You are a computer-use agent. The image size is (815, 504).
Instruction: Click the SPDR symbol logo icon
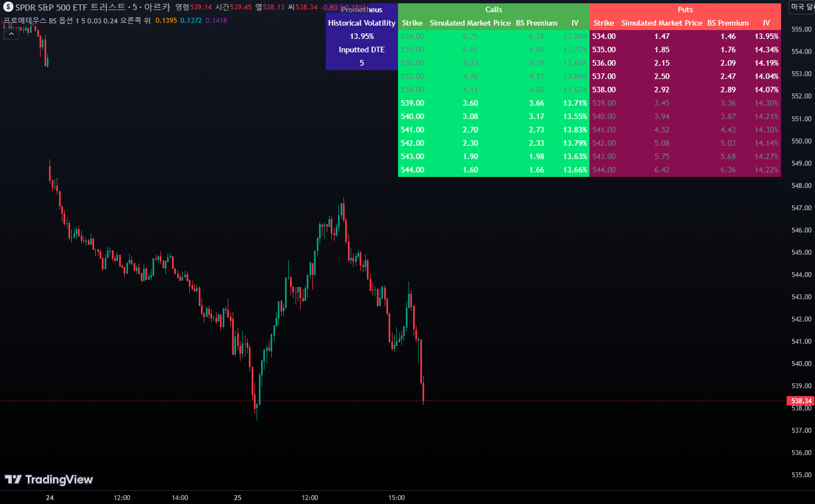(x=8, y=7)
